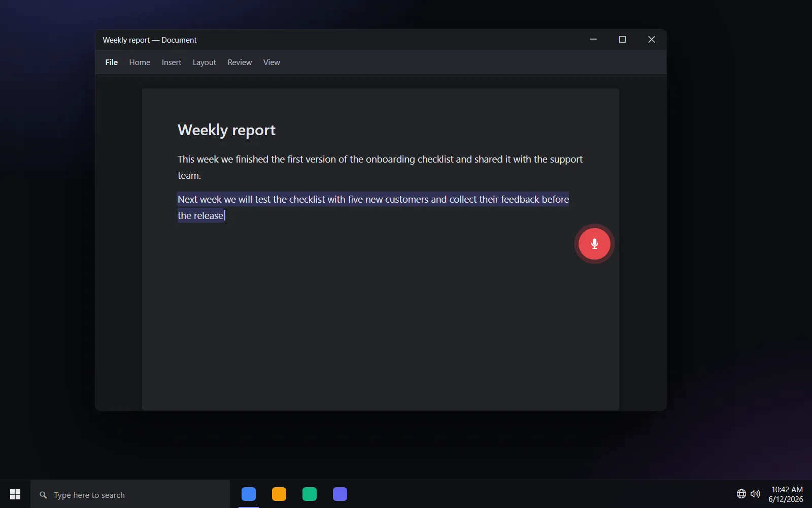
Task: Click the volume speaker tray icon
Action: coord(755,494)
